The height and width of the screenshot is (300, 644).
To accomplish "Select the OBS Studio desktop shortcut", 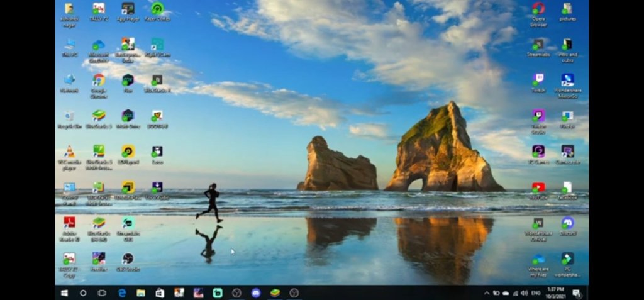I will (128, 259).
